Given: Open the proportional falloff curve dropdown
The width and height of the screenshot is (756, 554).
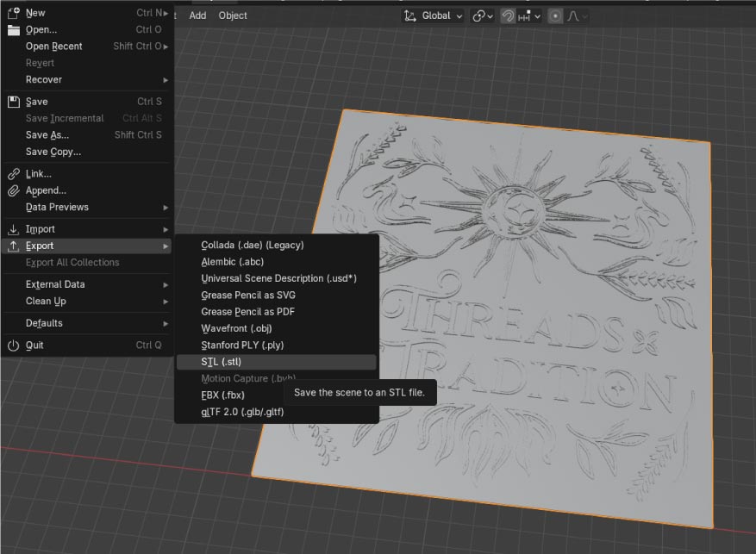Looking at the screenshot, I should [577, 16].
